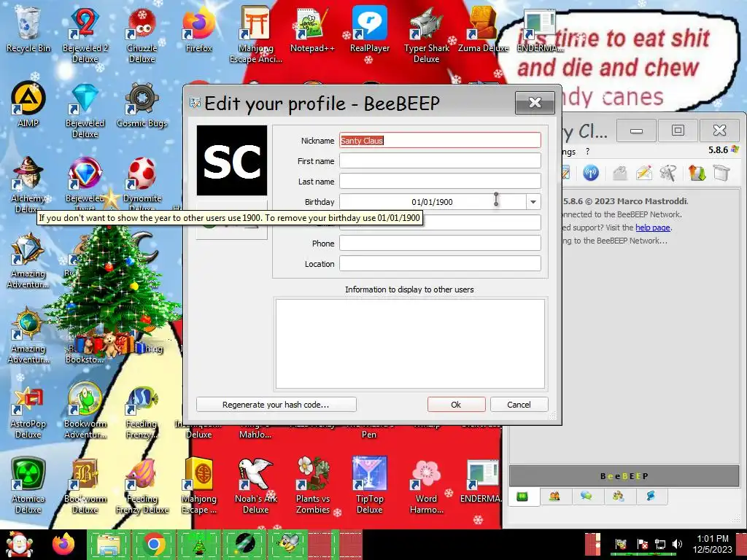Select the Firefox desktop shortcut
This screenshot has width=747, height=560.
[x=198, y=29]
